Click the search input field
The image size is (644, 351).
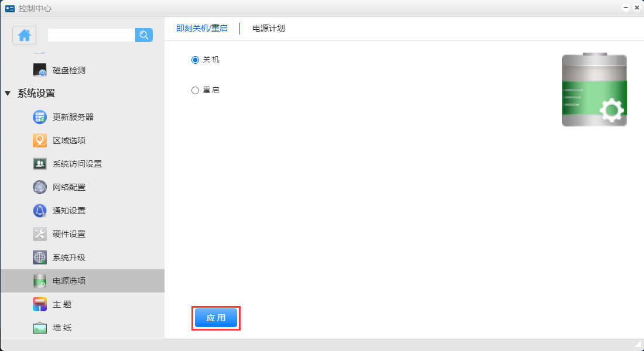(x=91, y=35)
